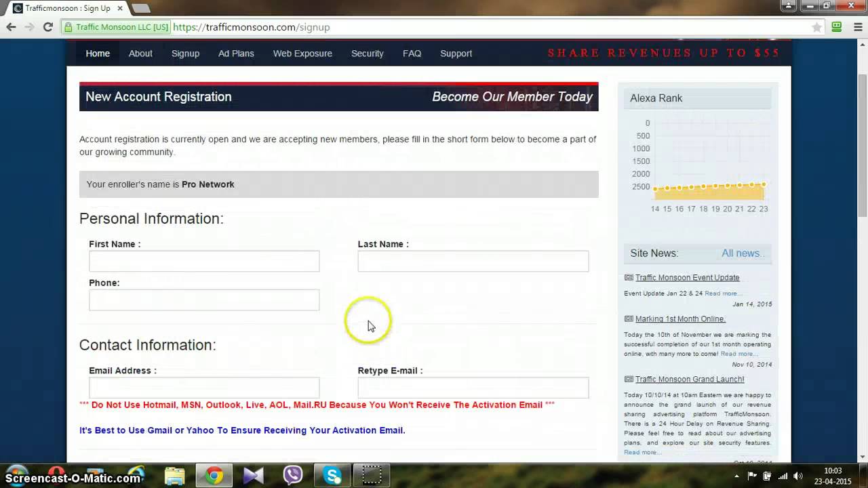Open File Explorer from taskbar
The width and height of the screenshot is (868, 488).
pyautogui.click(x=174, y=476)
